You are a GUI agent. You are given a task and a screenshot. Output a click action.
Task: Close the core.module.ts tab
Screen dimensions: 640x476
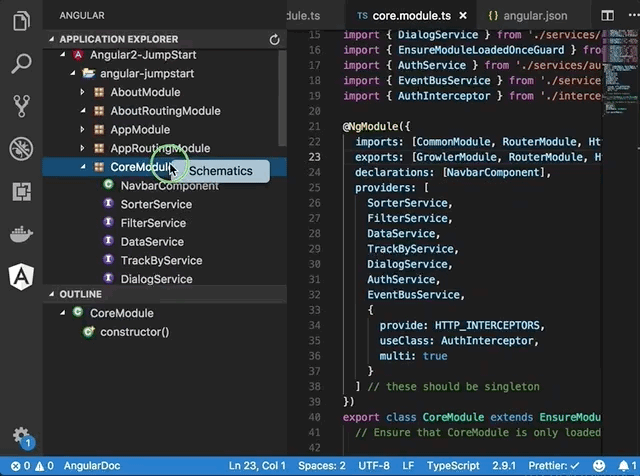tap(463, 16)
